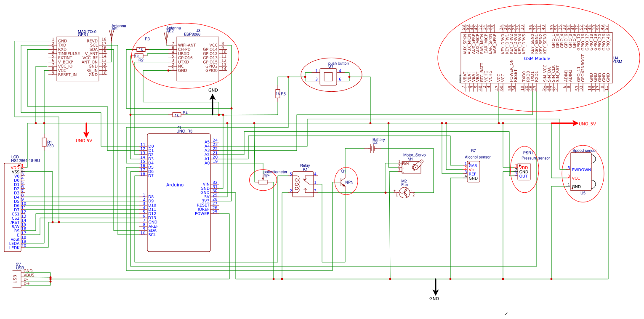Select the MAX-7Q-0 GPS1 component
The height and width of the screenshot is (319, 644).
[x=78, y=59]
